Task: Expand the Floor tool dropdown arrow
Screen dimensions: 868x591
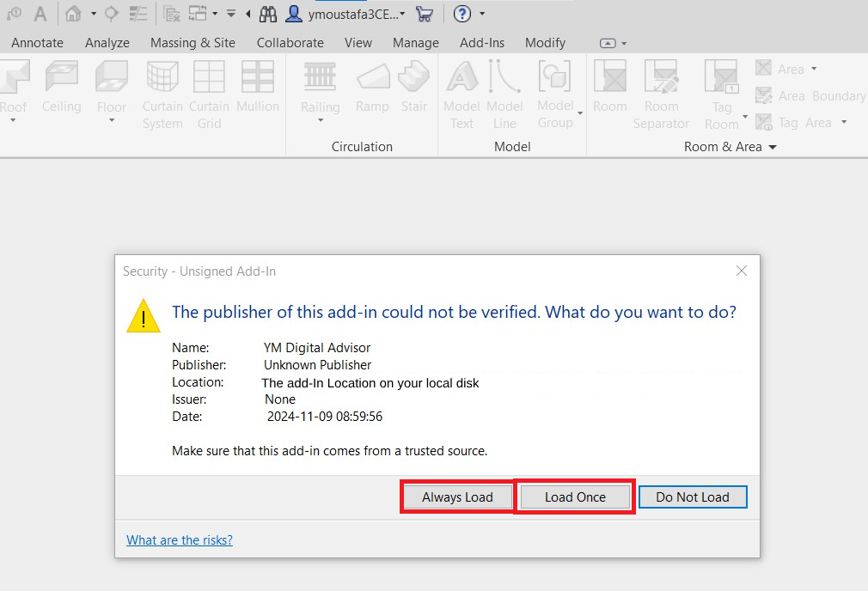Action: [x=111, y=120]
